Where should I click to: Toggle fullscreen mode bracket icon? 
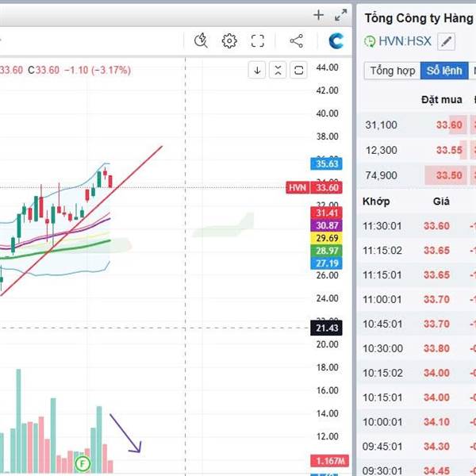257,40
